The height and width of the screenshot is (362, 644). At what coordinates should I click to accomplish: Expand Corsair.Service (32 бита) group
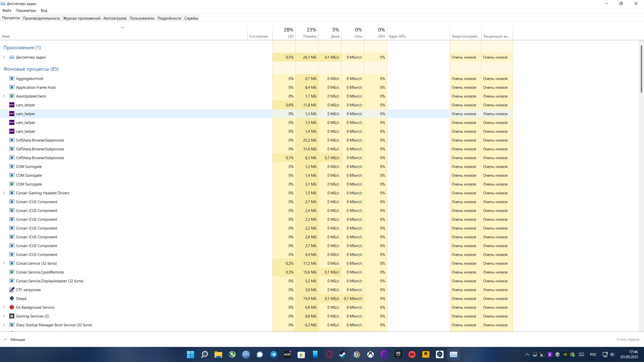pyautogui.click(x=4, y=263)
